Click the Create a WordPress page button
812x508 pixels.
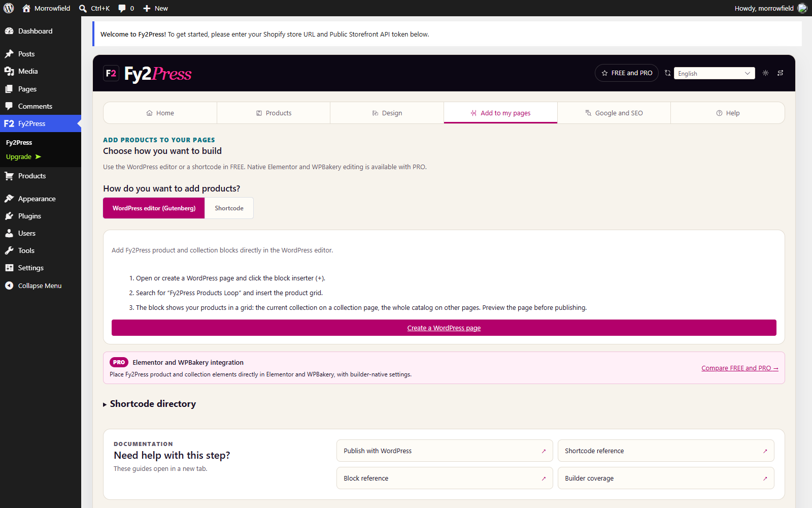point(444,328)
